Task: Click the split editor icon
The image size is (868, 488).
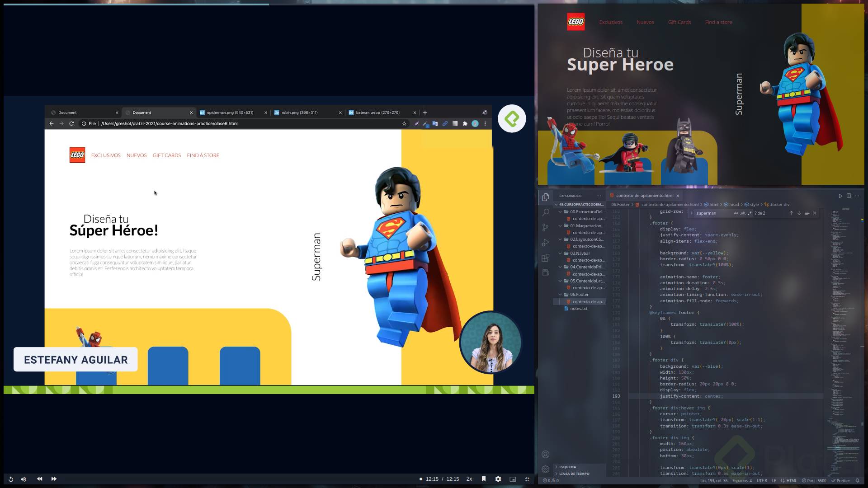Action: 849,196
